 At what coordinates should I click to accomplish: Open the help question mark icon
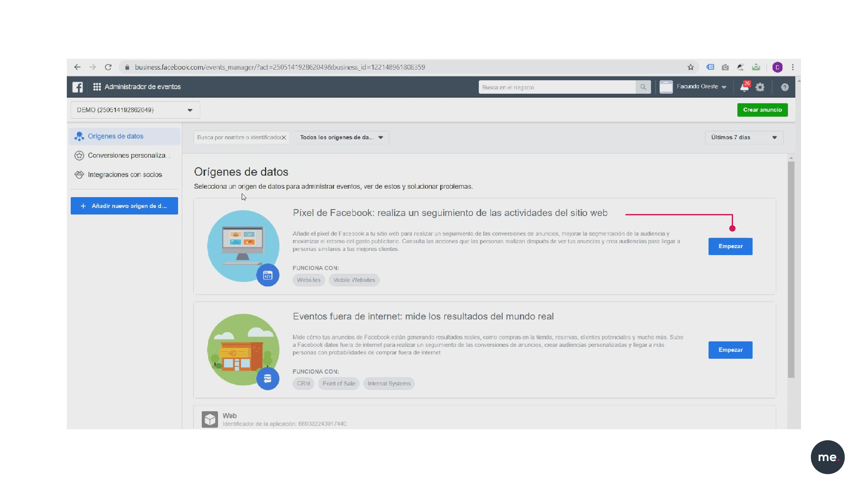tap(784, 87)
